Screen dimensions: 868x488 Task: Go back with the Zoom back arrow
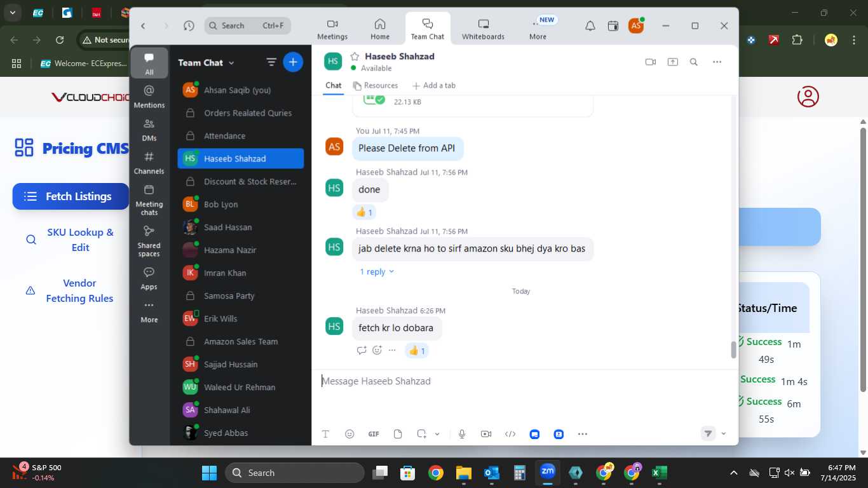144,26
